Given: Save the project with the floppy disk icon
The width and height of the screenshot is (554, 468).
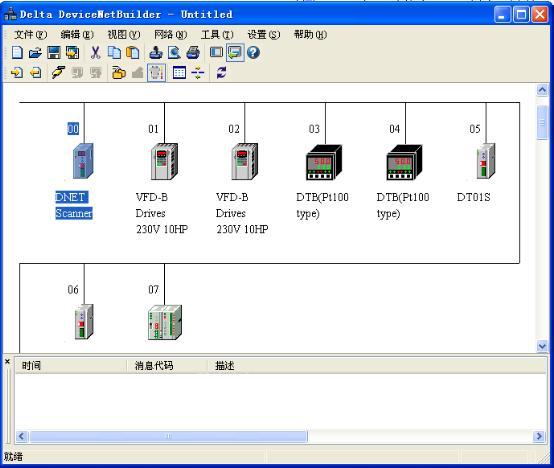Looking at the screenshot, I should 54,53.
